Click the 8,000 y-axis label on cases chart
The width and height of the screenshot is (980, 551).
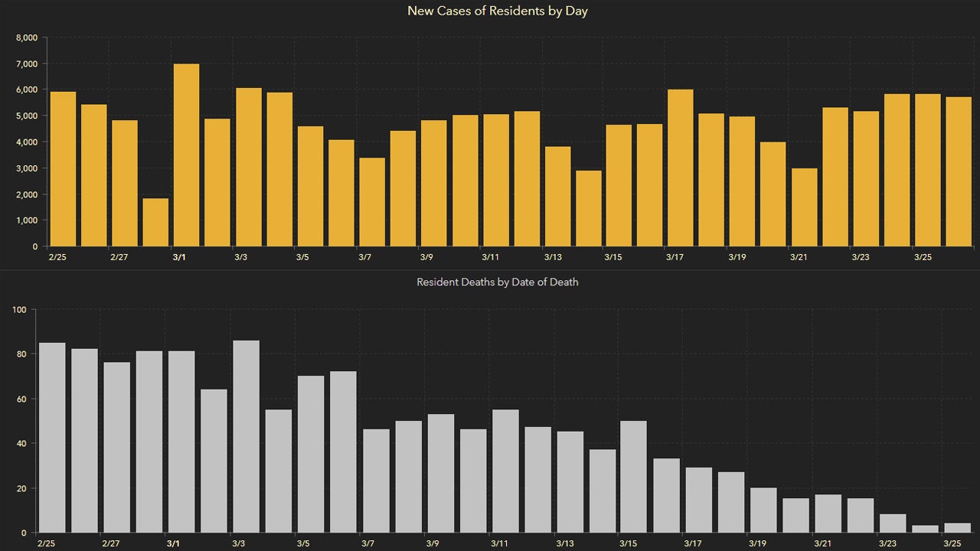[x=26, y=37]
